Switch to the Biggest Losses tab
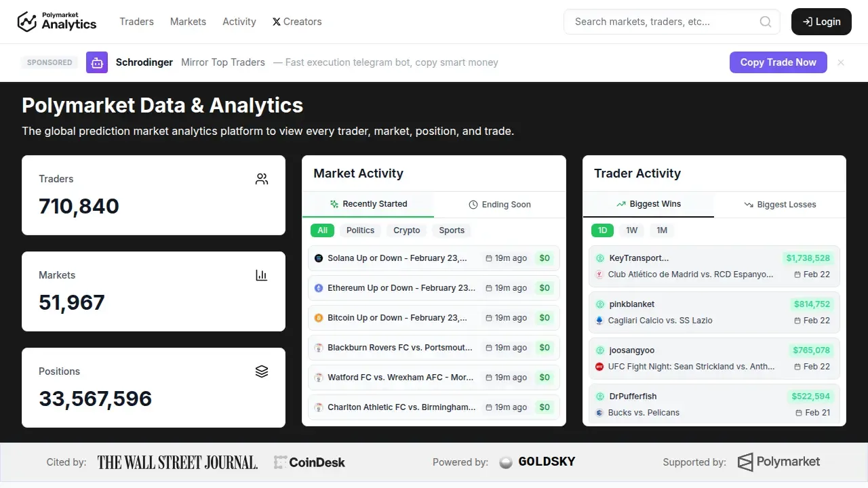This screenshot has height=488, width=868. pyautogui.click(x=780, y=205)
